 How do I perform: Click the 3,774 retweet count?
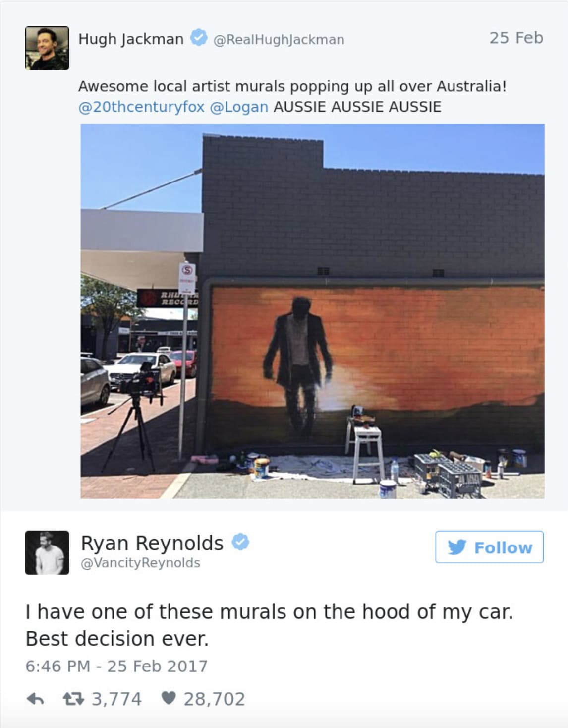[x=117, y=699]
